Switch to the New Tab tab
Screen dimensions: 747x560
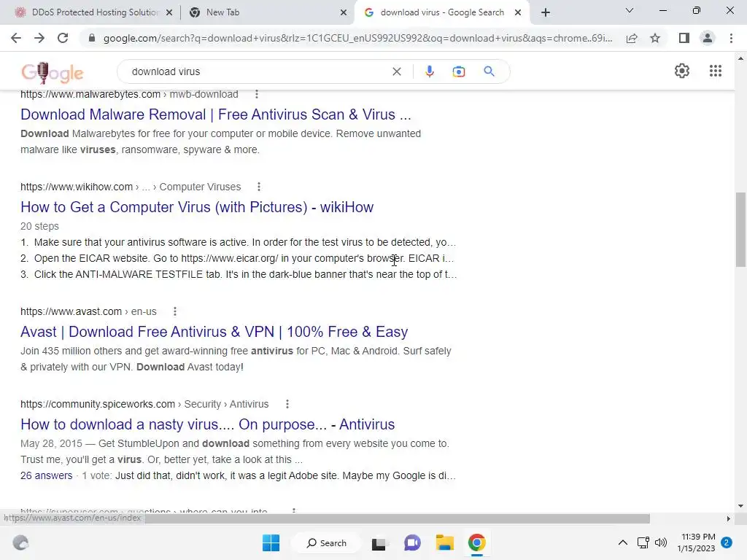(267, 12)
